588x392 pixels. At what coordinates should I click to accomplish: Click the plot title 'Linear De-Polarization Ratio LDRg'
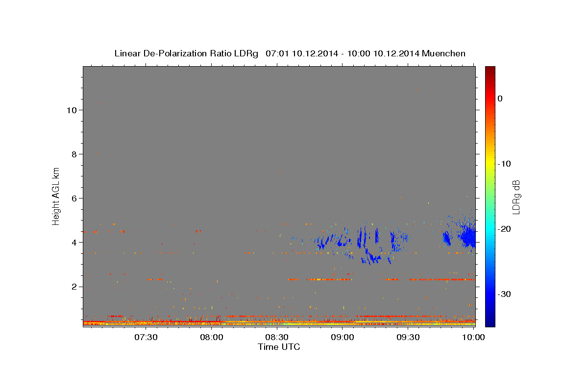tap(186, 53)
